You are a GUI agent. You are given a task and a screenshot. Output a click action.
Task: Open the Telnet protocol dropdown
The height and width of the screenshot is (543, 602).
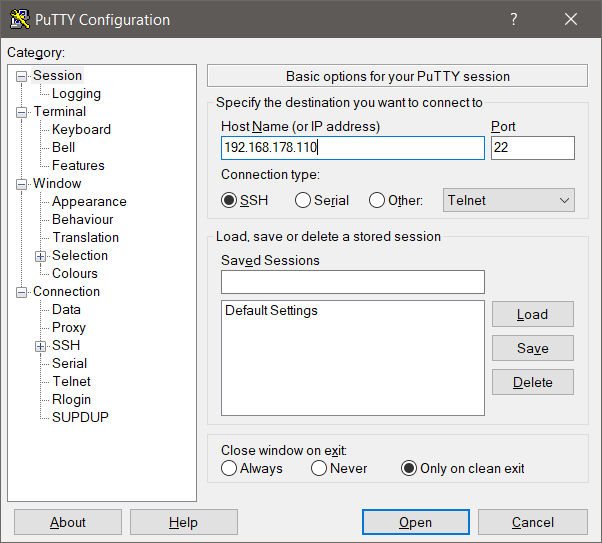[510, 200]
